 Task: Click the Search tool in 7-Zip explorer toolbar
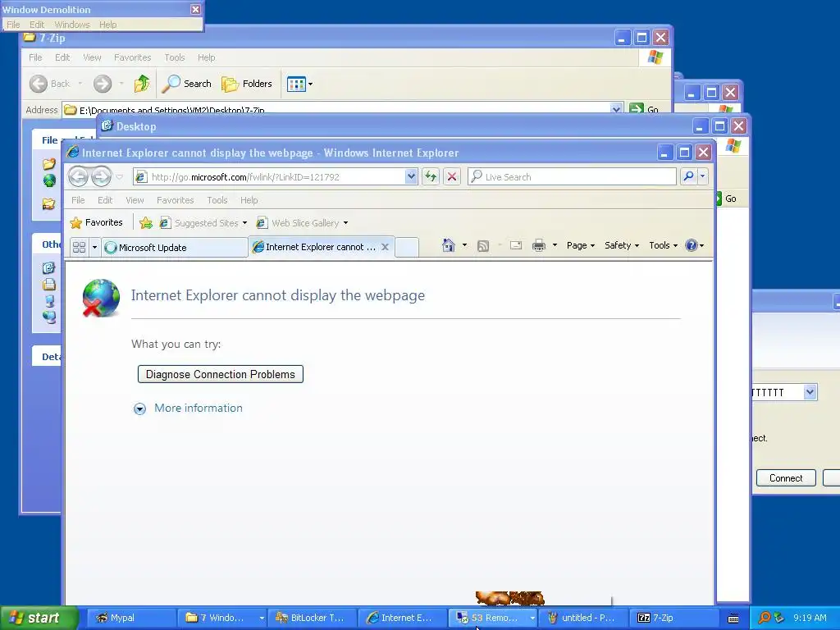[x=187, y=84]
